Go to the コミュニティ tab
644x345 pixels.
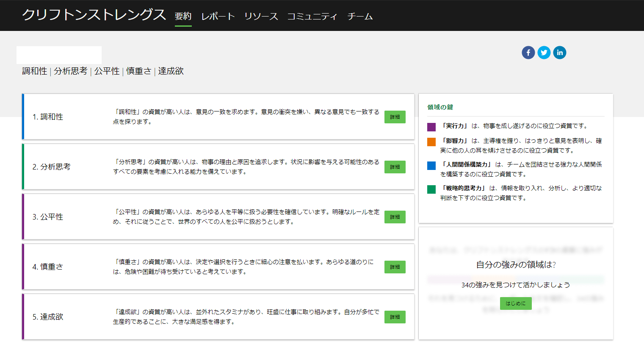point(312,16)
